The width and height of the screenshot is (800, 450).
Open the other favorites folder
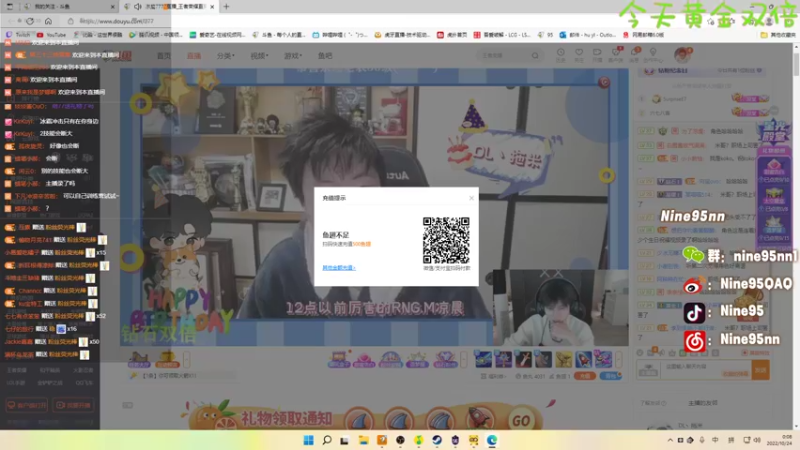(x=778, y=35)
